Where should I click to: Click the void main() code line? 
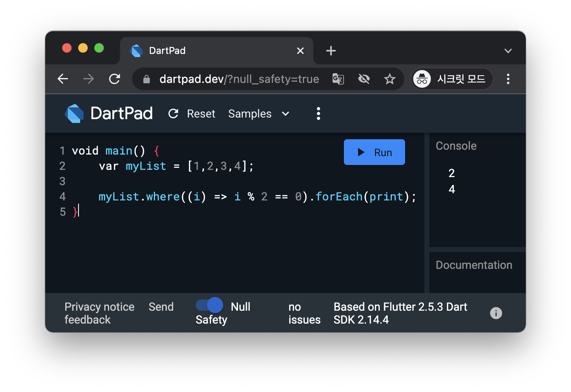(x=116, y=151)
